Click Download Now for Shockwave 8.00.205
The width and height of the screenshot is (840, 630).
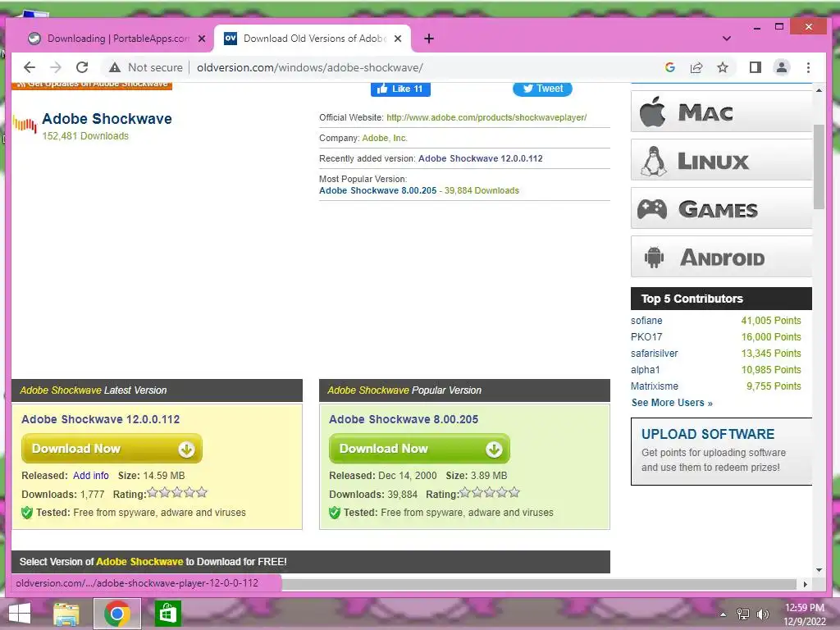point(419,449)
